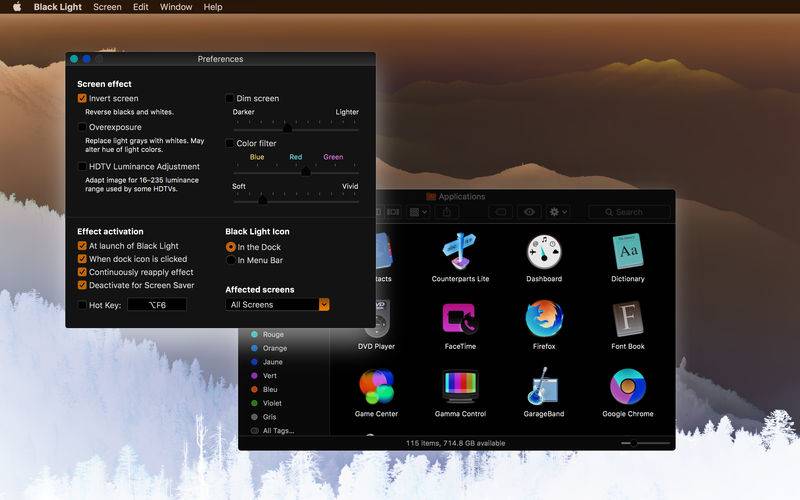Open Finder action gear dropdown
Screen dimensions: 800x500
[x=558, y=212]
